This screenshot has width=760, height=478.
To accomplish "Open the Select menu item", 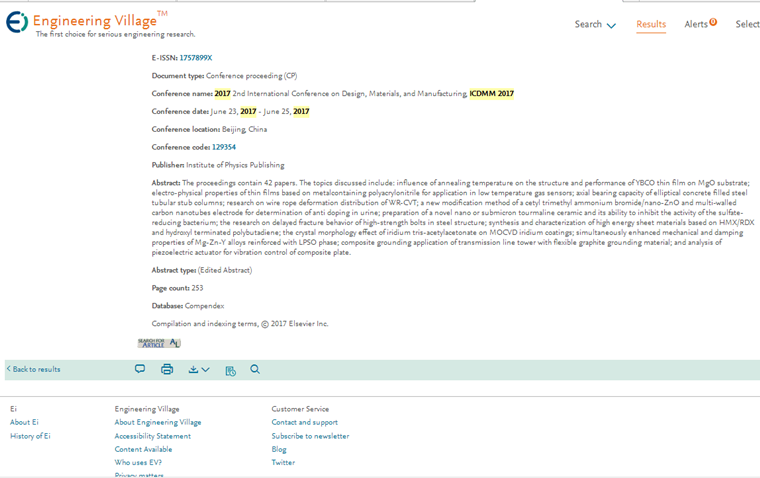I will tap(747, 24).
